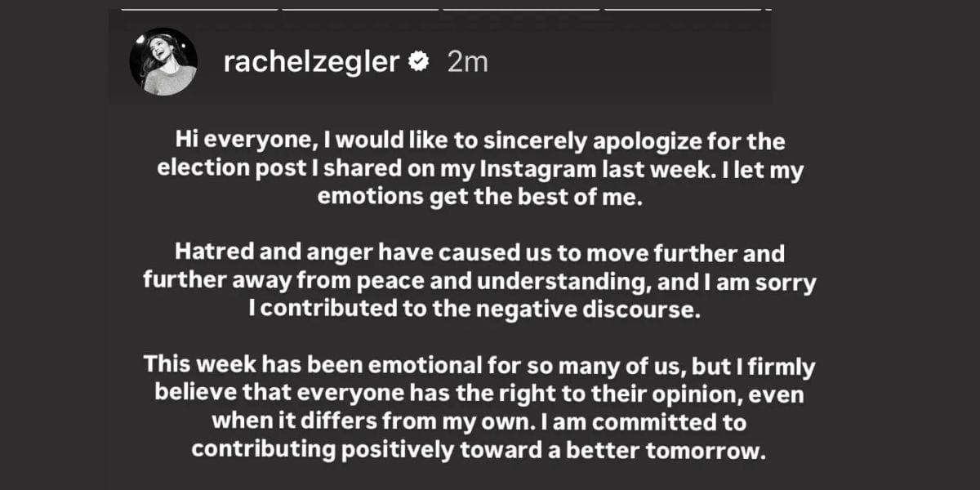Jump to the first story progress segment
Screen dimensions: 980x490
click(199, 9)
